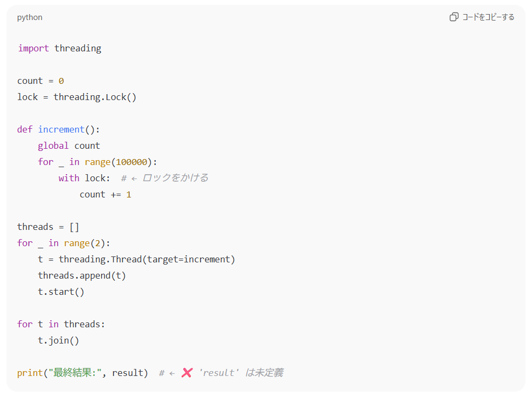Click the threads.append(t) line
The height and width of the screenshot is (396, 532).
point(82,275)
